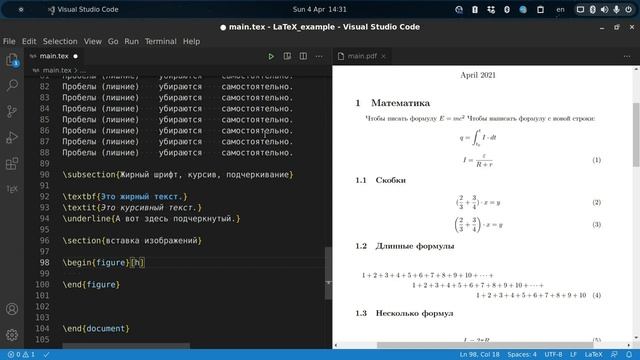Open the feedback icon in status bar
The image size is (640, 360).
point(614,355)
